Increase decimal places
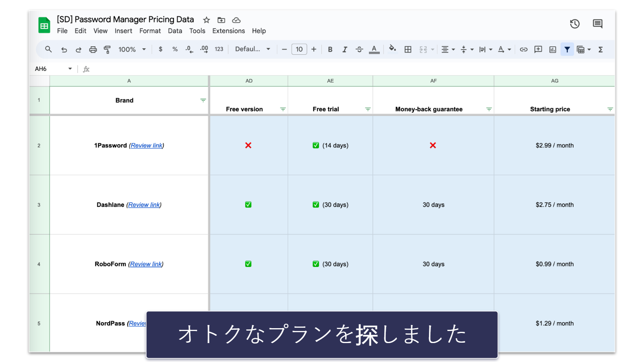The image size is (644, 362). click(204, 49)
